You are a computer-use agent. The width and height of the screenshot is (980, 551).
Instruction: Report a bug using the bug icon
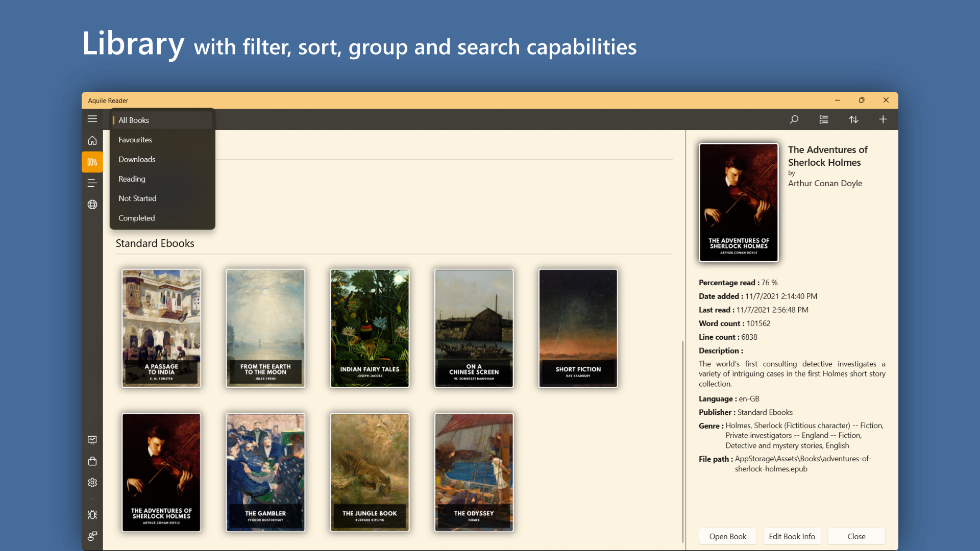[x=92, y=515]
